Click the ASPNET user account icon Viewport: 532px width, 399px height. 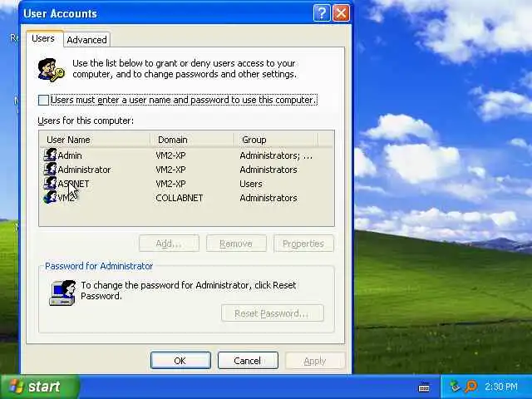pyautogui.click(x=50, y=184)
